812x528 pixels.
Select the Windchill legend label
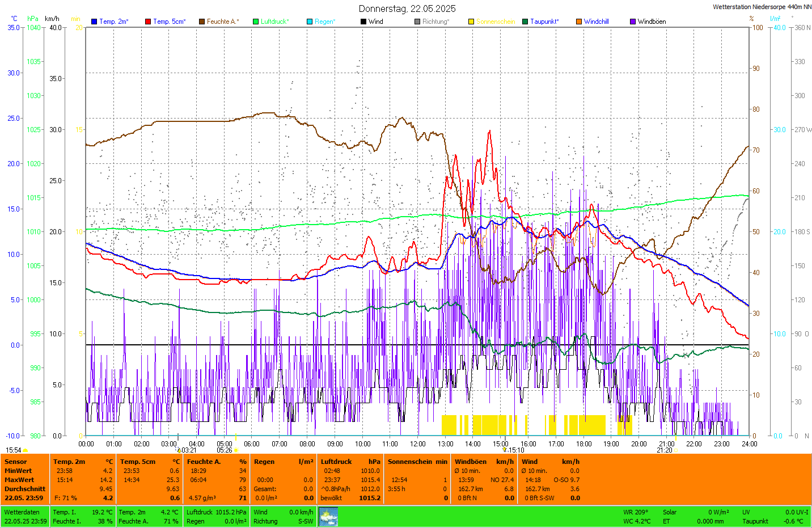(x=596, y=22)
